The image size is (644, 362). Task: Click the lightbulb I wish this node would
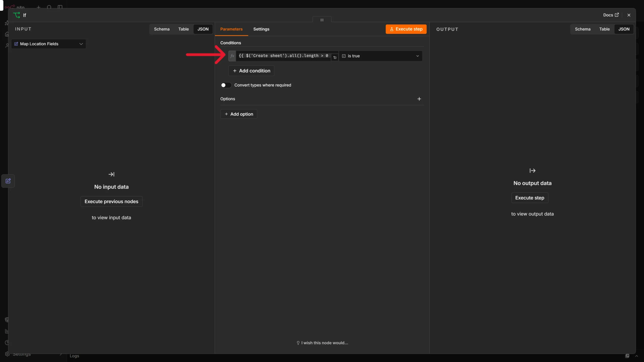(x=322, y=343)
